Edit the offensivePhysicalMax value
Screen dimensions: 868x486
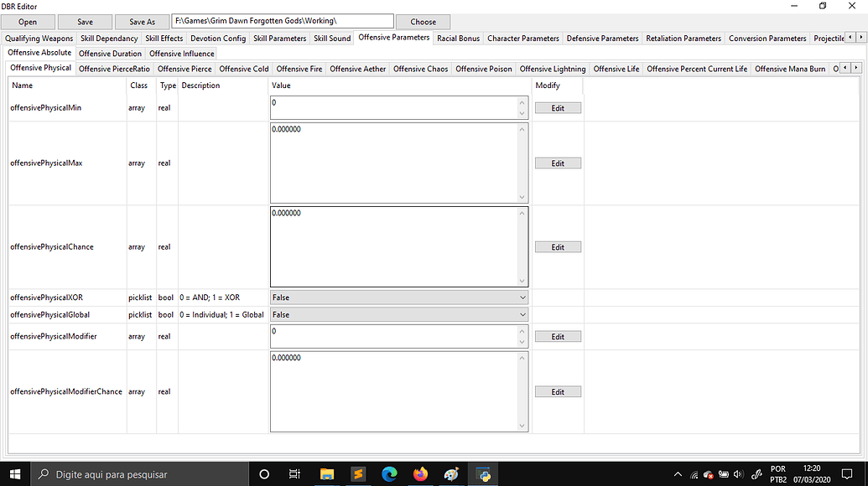point(557,163)
